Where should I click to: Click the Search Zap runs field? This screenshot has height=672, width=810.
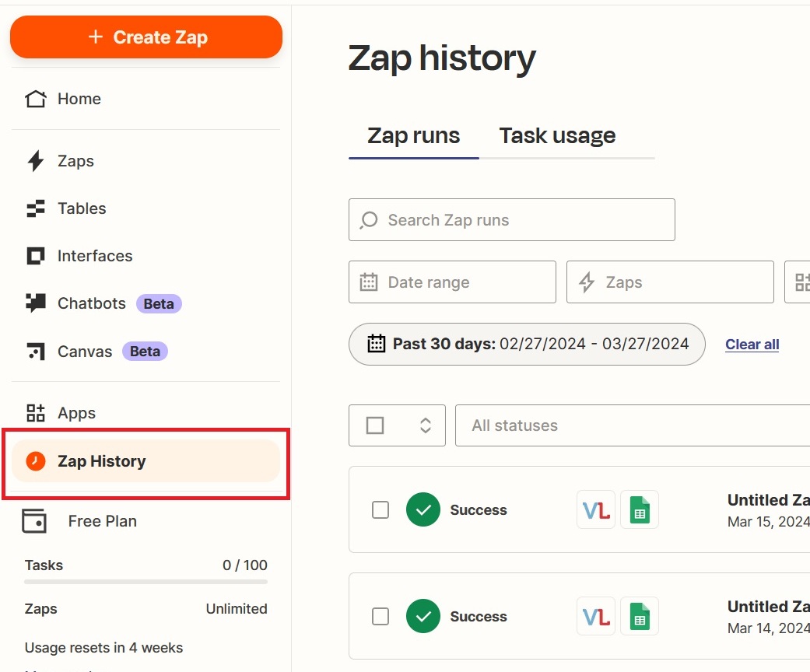point(511,220)
